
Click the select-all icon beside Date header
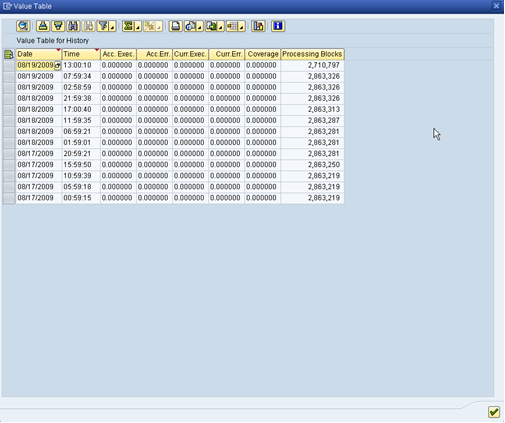pos(9,54)
